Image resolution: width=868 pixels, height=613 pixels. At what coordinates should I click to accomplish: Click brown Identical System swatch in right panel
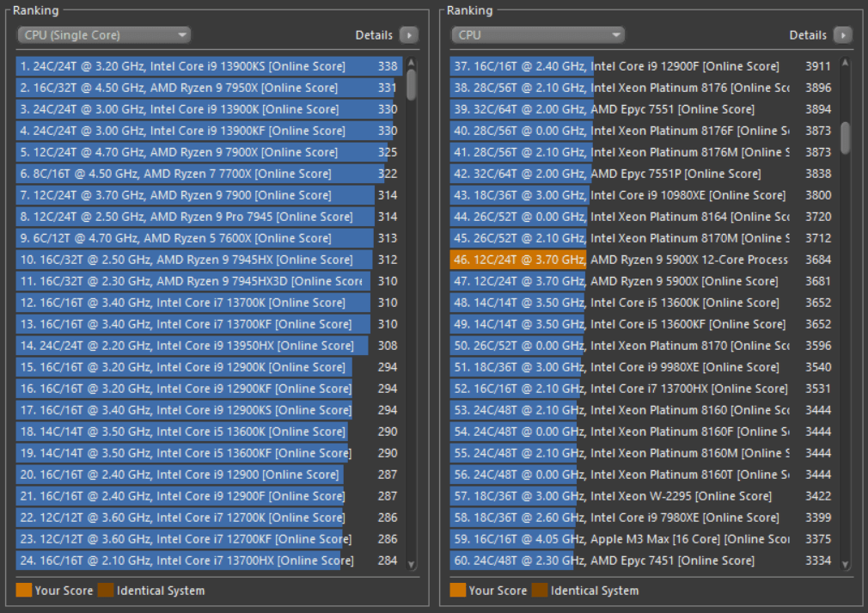point(539,591)
